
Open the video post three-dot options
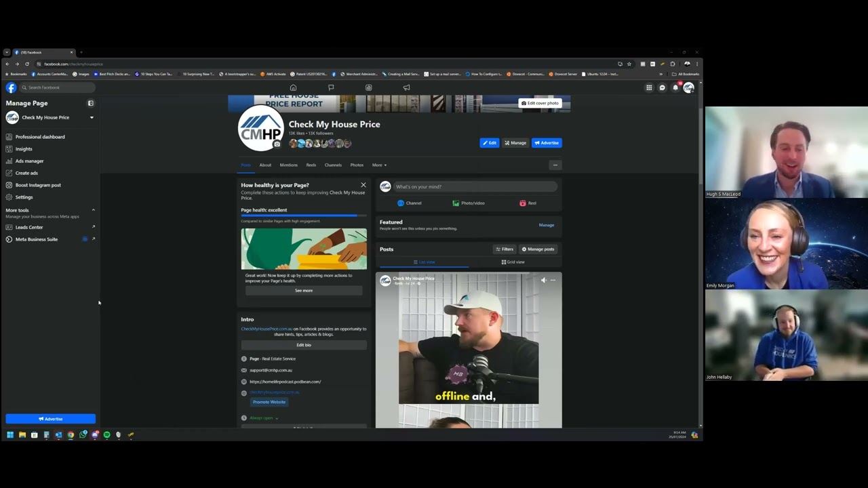click(x=553, y=279)
